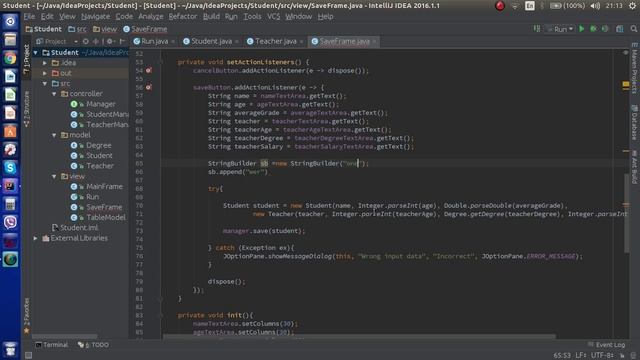This screenshot has width=640, height=360.
Task: Open Favorites tool window tab
Action: (x=27, y=316)
